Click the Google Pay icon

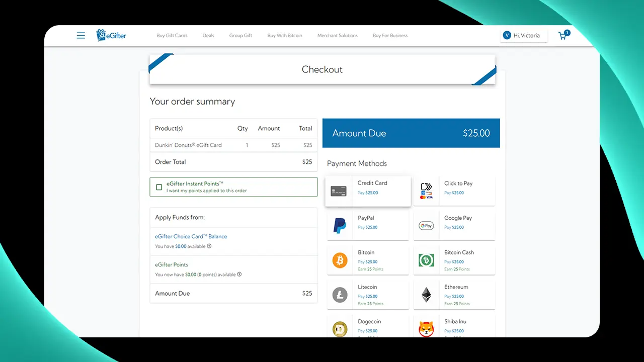click(x=426, y=226)
